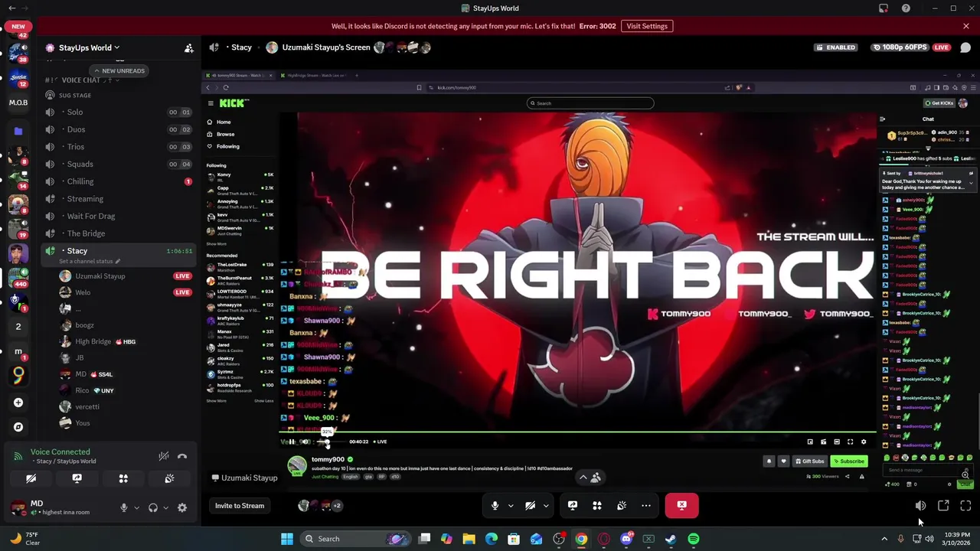Select High Bridge member row
980x551 pixels.
click(x=126, y=341)
